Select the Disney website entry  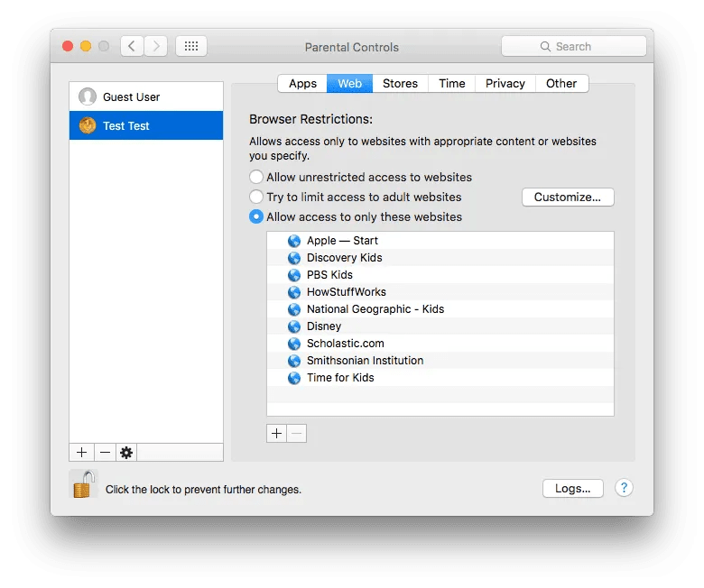pyautogui.click(x=440, y=326)
